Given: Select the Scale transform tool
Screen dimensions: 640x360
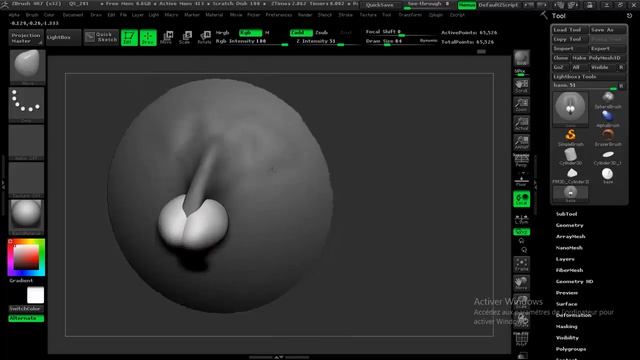Looking at the screenshot, I should pyautogui.click(x=185, y=38).
